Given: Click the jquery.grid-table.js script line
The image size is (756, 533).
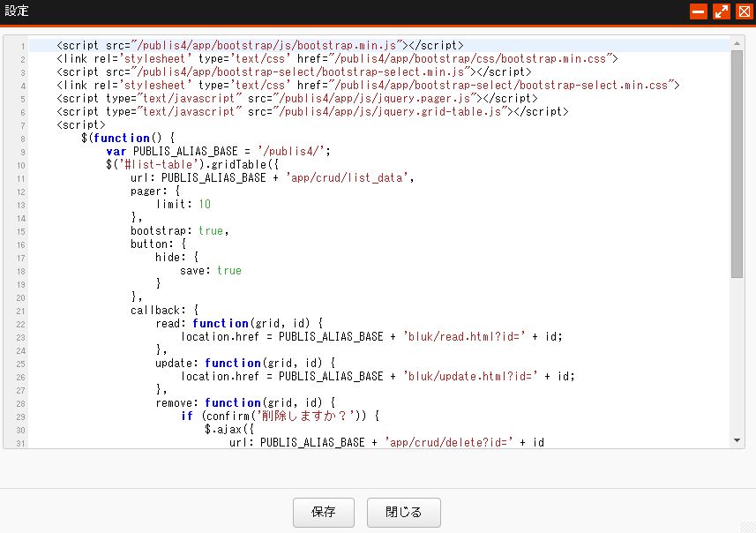Looking at the screenshot, I should pyautogui.click(x=313, y=112).
